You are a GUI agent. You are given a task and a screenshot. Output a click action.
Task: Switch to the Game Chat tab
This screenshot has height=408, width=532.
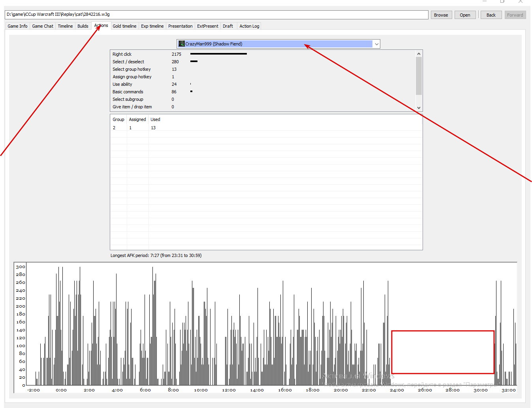pyautogui.click(x=43, y=26)
